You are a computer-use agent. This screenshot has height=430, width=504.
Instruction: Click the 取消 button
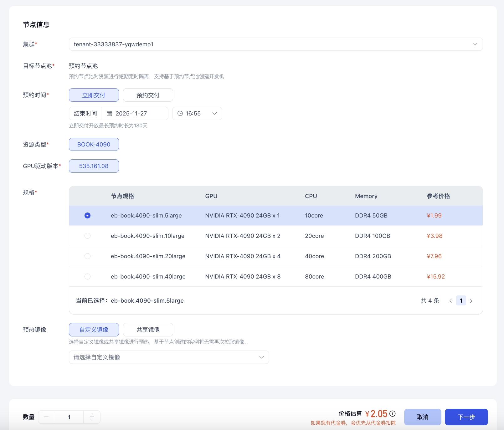[422, 417]
